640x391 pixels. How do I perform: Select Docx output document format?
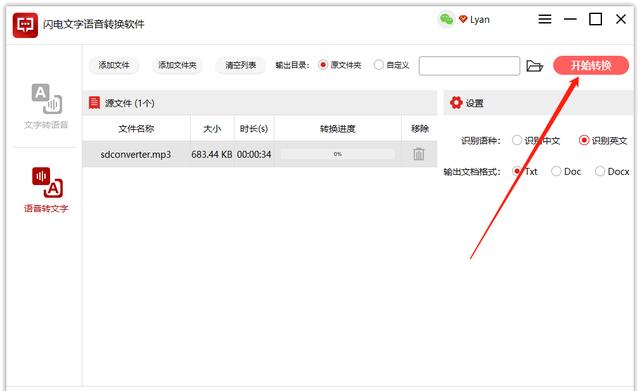click(x=612, y=171)
